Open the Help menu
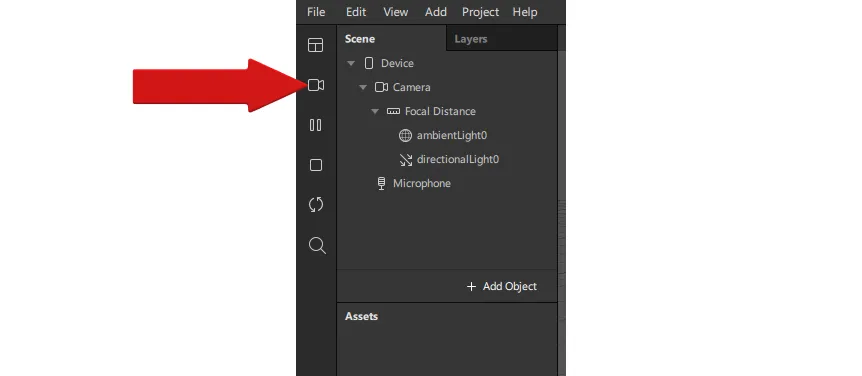The height and width of the screenshot is (376, 862). coord(524,12)
